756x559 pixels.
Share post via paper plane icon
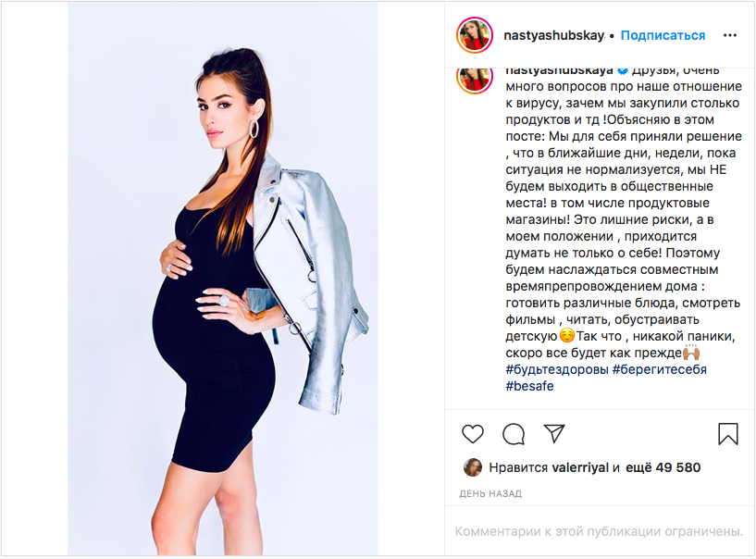(554, 433)
